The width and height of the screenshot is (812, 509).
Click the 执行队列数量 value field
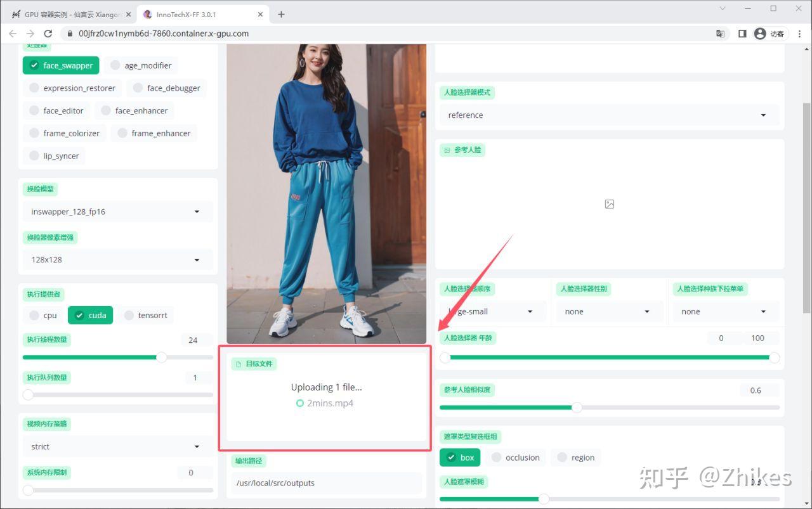[x=199, y=378]
